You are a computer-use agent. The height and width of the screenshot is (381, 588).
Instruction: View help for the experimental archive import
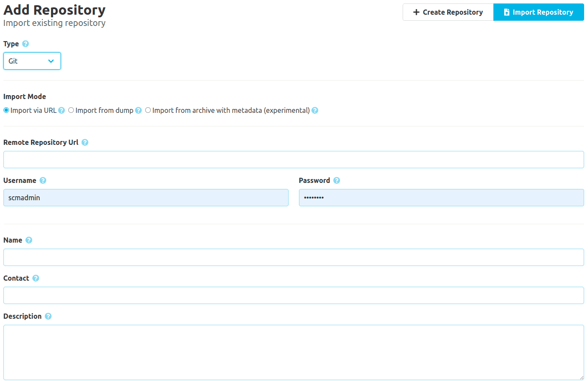click(x=315, y=110)
